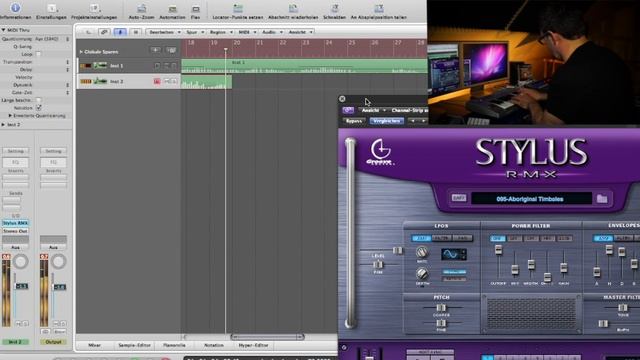Click the Bnce button on Output strip
The height and width of the screenshot is (360, 640).
pos(59,331)
